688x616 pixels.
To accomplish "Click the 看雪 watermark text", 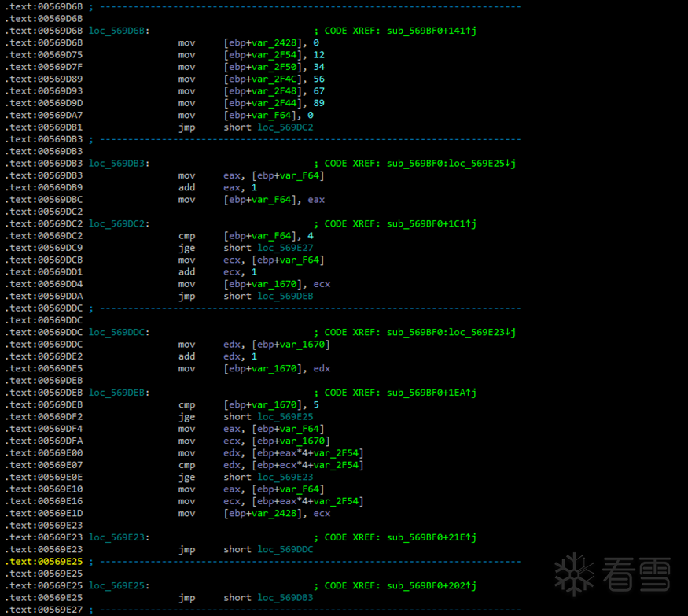I will coord(637,574).
